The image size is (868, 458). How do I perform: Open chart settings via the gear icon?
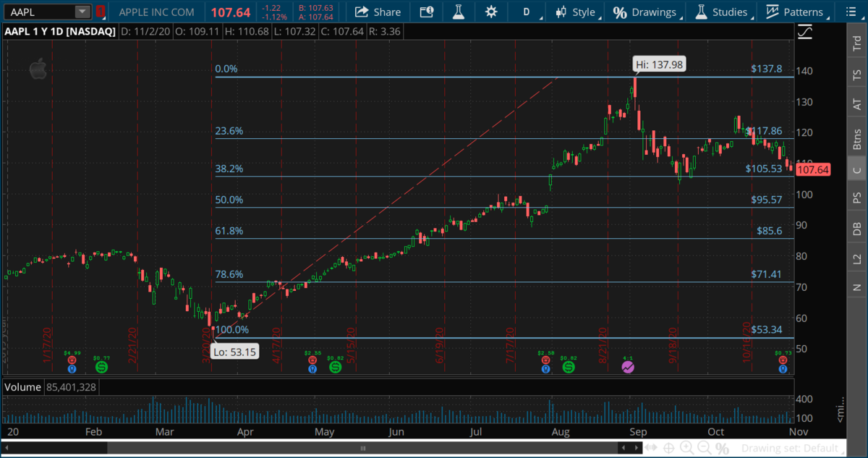tap(491, 12)
